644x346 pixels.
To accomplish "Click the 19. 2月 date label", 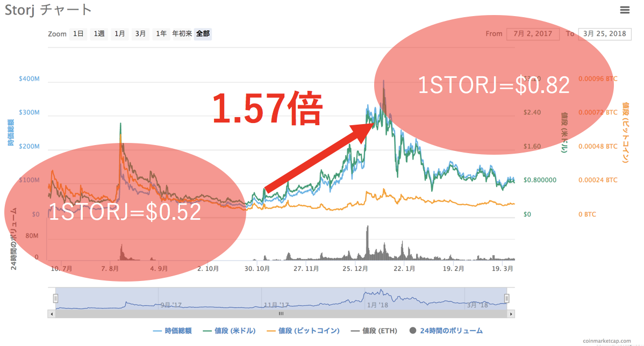I will [453, 269].
